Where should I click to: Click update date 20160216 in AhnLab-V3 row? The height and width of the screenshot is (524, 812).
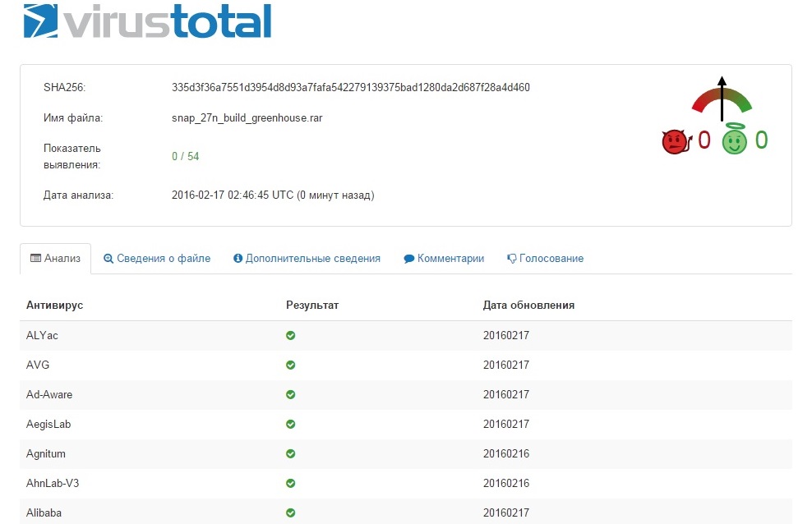[x=506, y=483]
